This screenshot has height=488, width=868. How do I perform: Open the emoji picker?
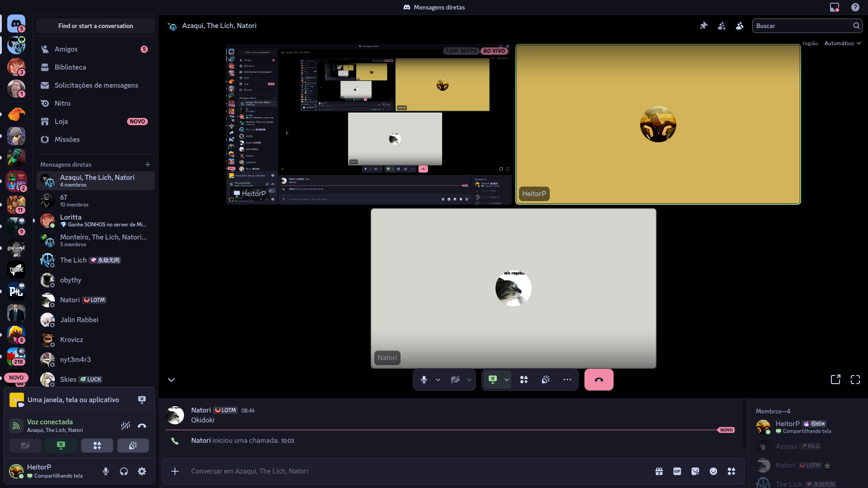pyautogui.click(x=713, y=471)
